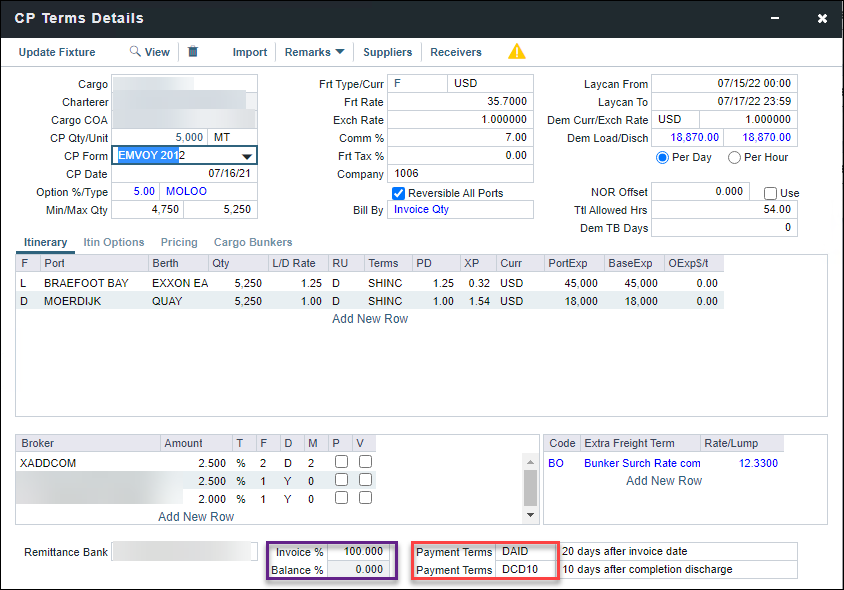The height and width of the screenshot is (590, 844).
Task: Open the Suppliers screen
Action: 387,52
